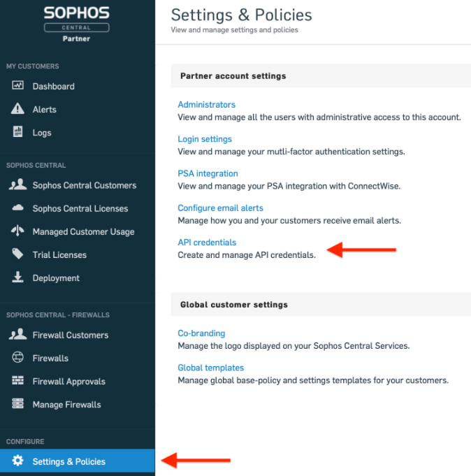Click the Logs icon in sidebar
Screen dimensions: 471x476
pyautogui.click(x=18, y=132)
